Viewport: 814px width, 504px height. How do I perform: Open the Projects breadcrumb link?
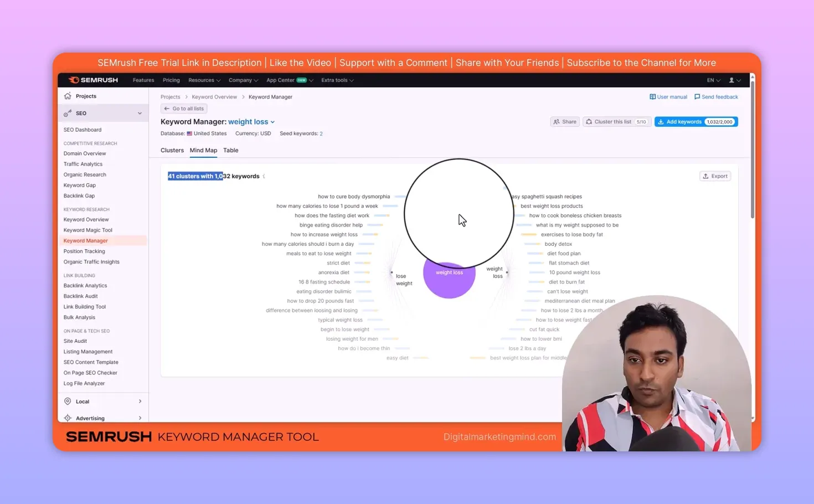pyautogui.click(x=171, y=97)
